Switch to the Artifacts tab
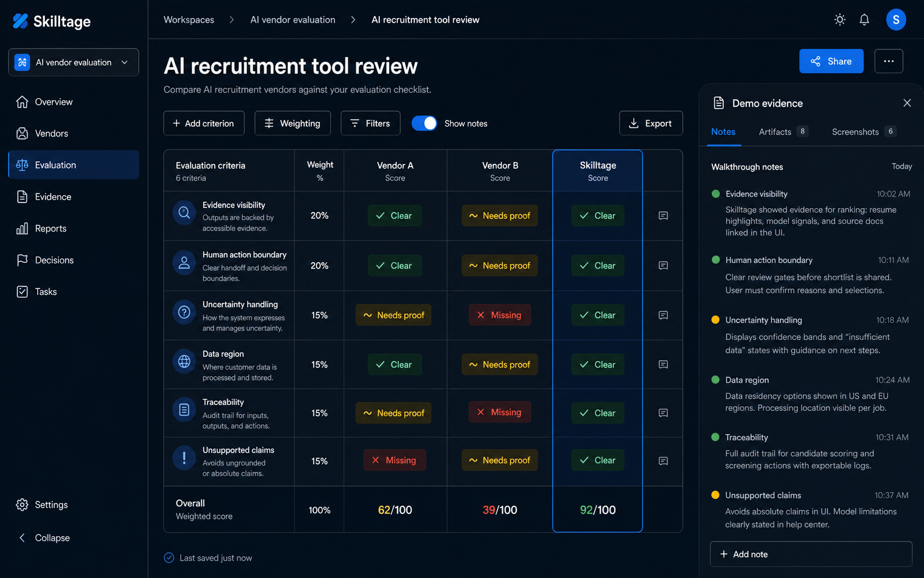Viewport: 924px width, 578px height. 783,132
